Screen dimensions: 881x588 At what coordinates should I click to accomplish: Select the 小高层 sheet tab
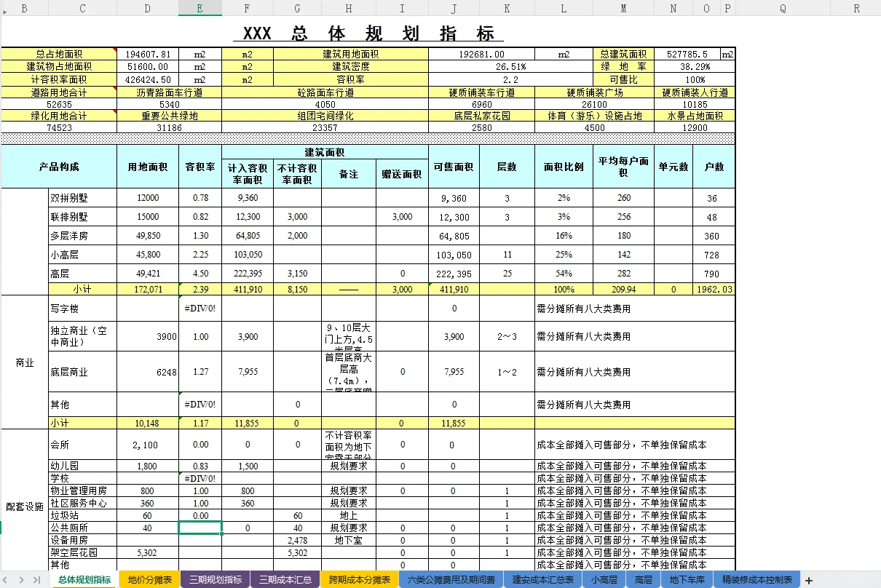pos(604,580)
